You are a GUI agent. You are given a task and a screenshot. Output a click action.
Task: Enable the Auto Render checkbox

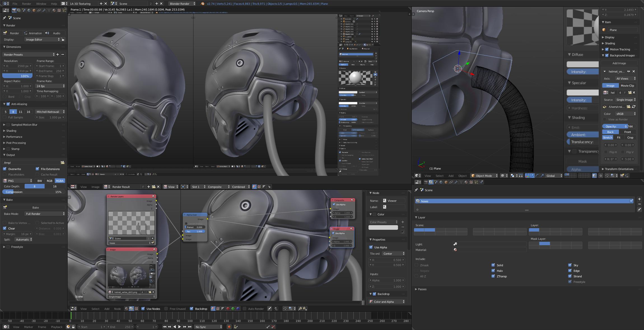[244, 309]
